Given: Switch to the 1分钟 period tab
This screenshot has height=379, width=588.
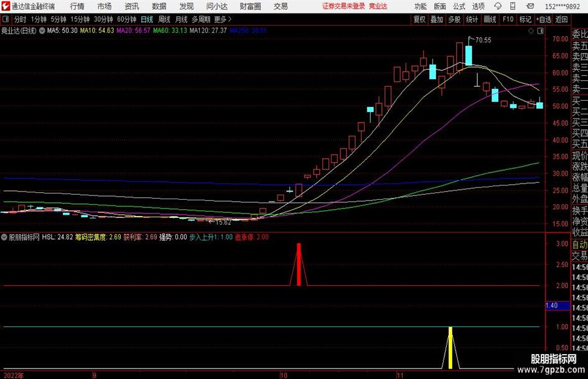Looking at the screenshot, I should pyautogui.click(x=38, y=19).
